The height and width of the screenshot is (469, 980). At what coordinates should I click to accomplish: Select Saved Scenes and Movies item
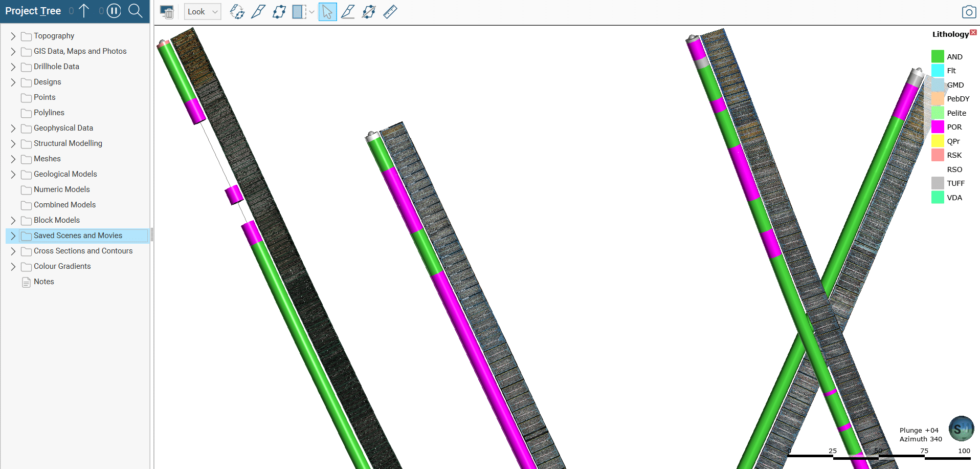pyautogui.click(x=78, y=236)
